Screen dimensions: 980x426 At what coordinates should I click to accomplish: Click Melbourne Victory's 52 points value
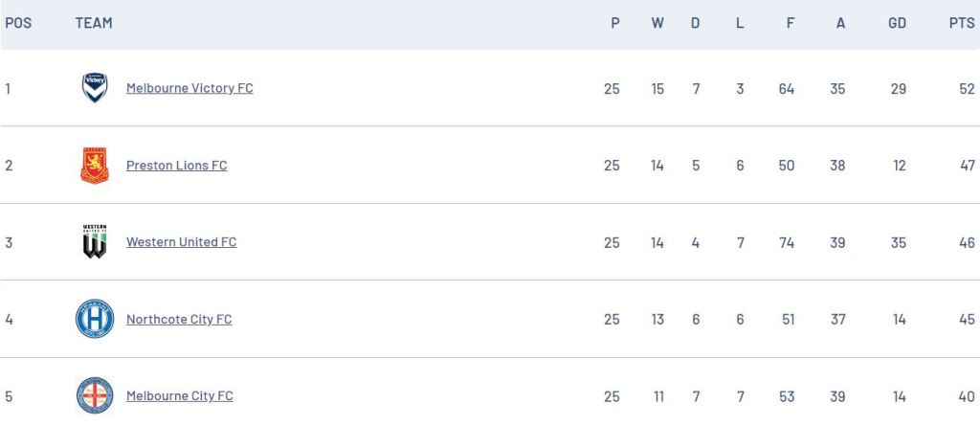[x=967, y=89]
